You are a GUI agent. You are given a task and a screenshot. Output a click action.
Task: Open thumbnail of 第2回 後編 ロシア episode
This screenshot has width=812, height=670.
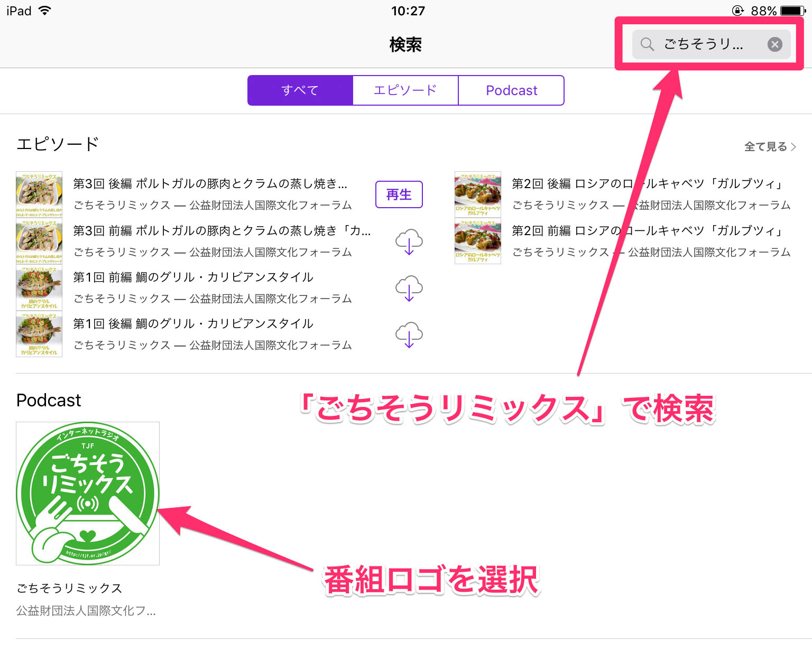[x=478, y=194]
